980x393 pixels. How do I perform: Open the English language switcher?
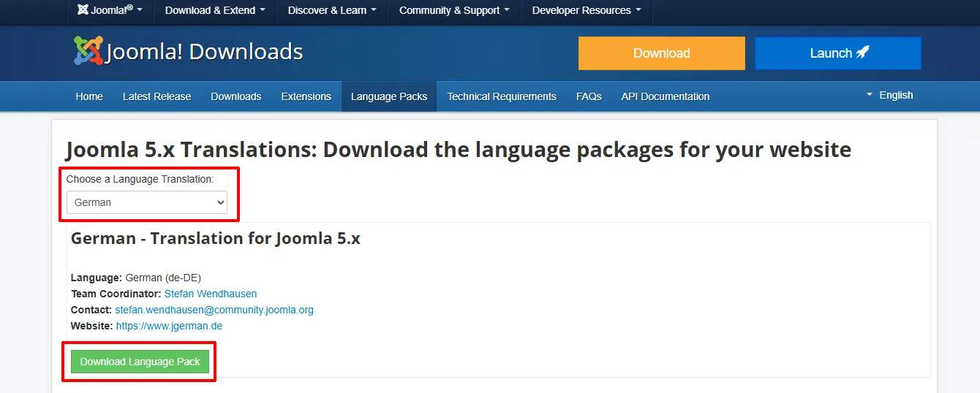[x=890, y=95]
